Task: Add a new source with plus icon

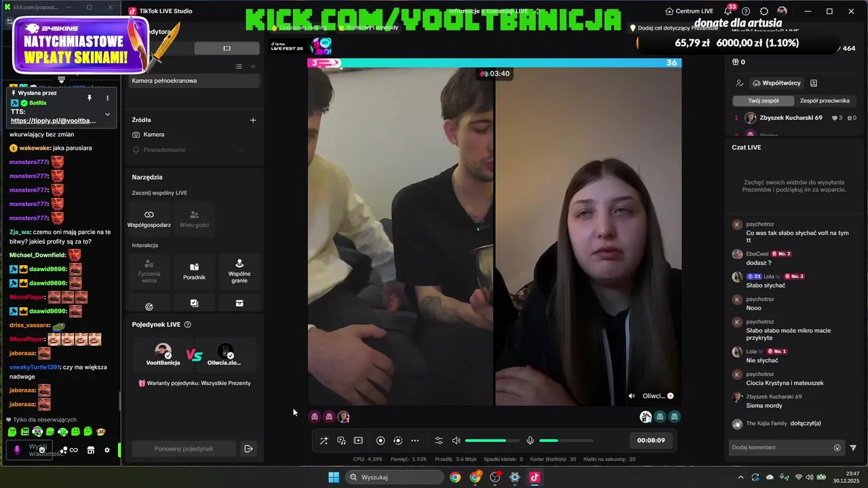Action: click(253, 120)
